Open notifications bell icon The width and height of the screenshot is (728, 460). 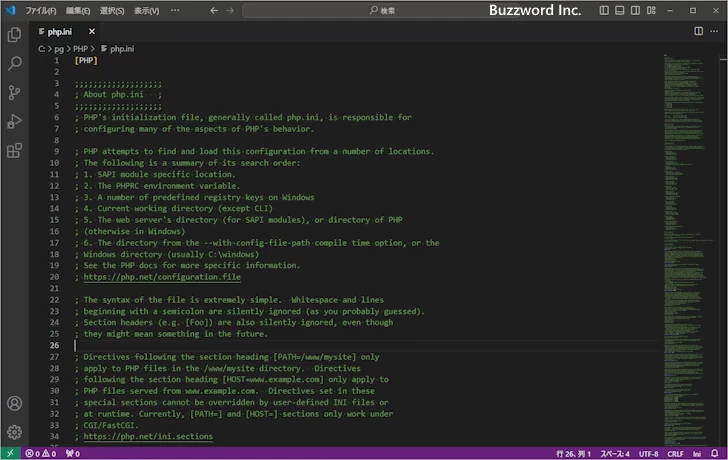[x=715, y=453]
